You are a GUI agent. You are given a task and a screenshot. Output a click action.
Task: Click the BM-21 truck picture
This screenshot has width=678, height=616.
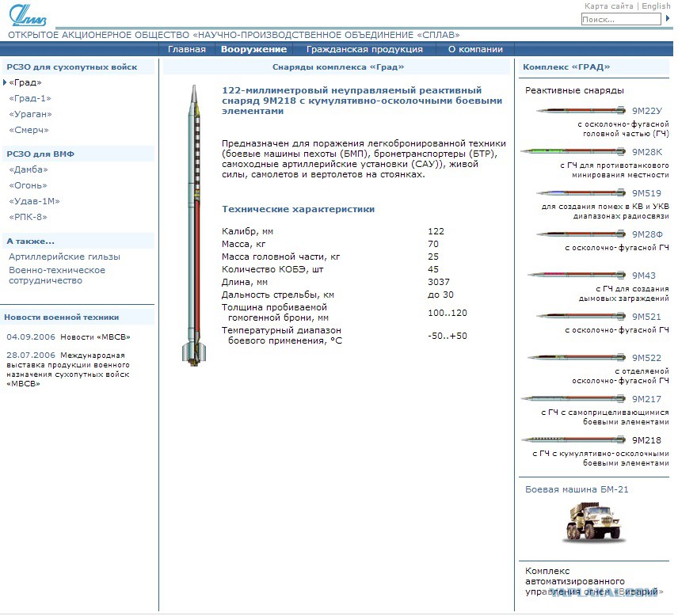pos(595,522)
